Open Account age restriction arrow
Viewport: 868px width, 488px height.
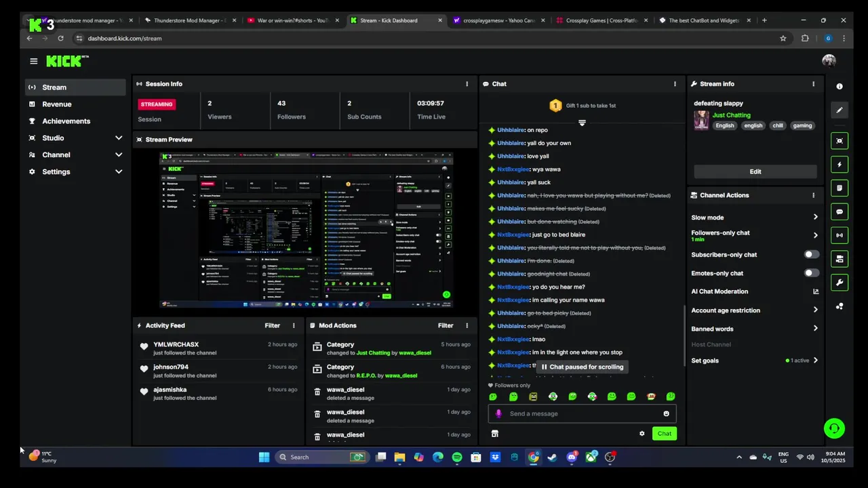(815, 310)
